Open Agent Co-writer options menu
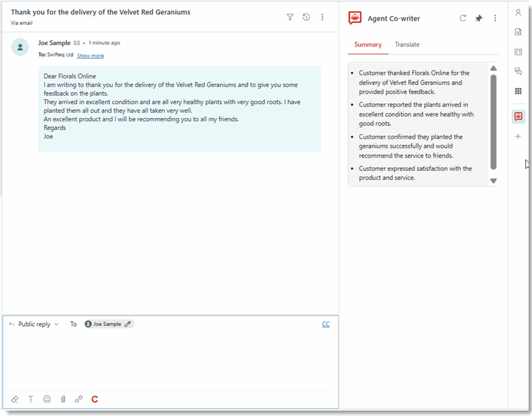The height and width of the screenshot is (416, 532). click(495, 18)
